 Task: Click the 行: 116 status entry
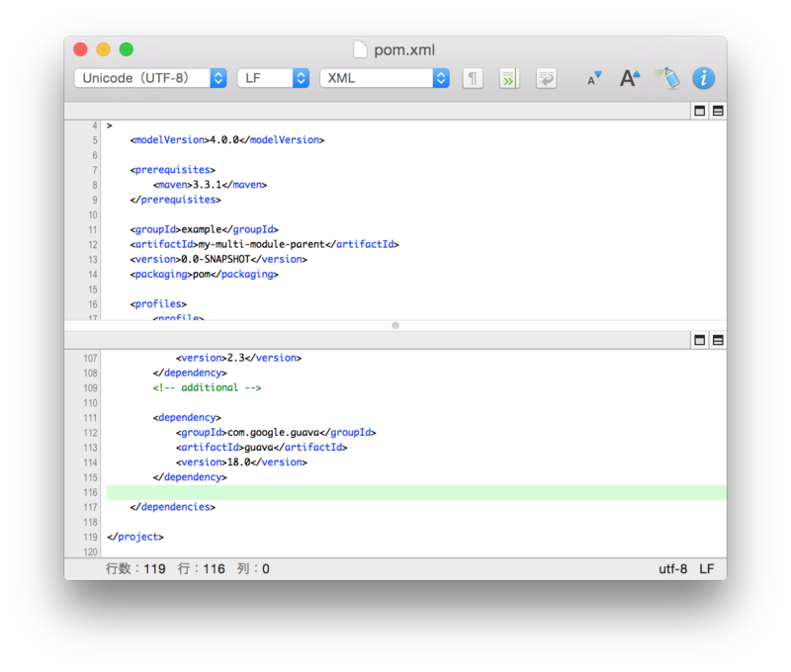pos(202,569)
